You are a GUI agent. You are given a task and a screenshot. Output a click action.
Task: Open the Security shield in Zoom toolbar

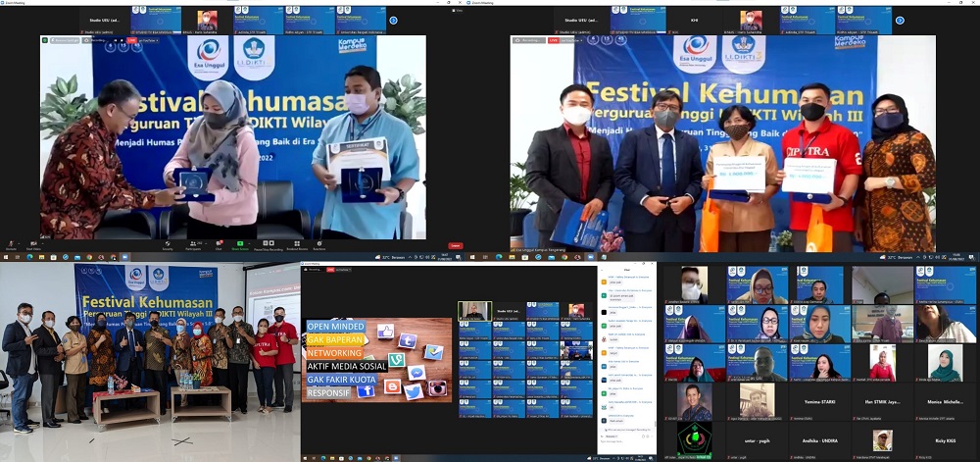pyautogui.click(x=168, y=245)
